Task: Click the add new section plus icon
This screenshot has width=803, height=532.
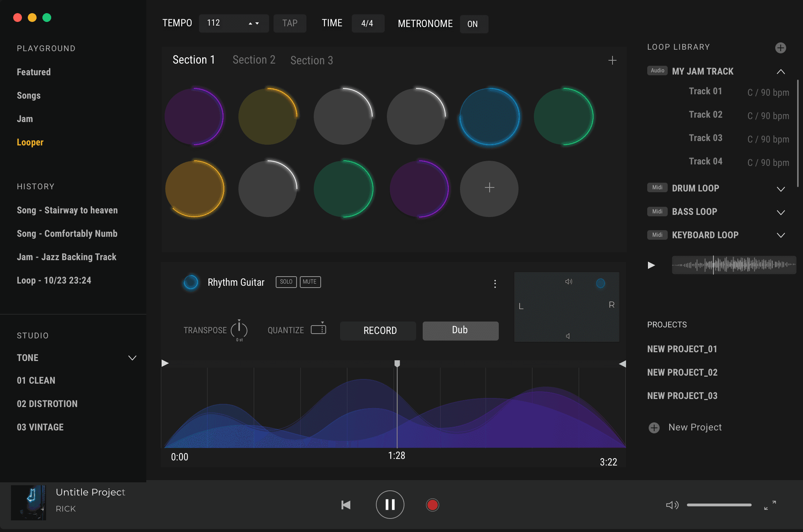Action: coord(612,60)
